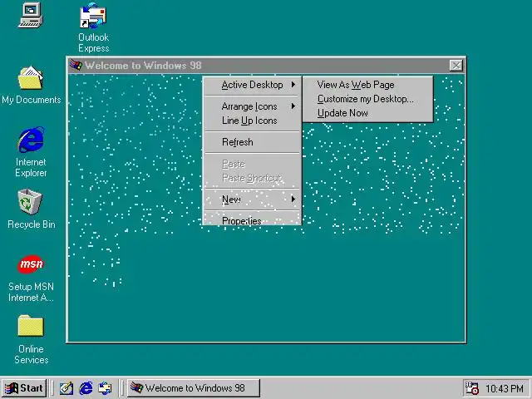This screenshot has height=399, width=532.
Task: Click the Task Scheduler tray icon
Action: pyautogui.click(x=471, y=388)
